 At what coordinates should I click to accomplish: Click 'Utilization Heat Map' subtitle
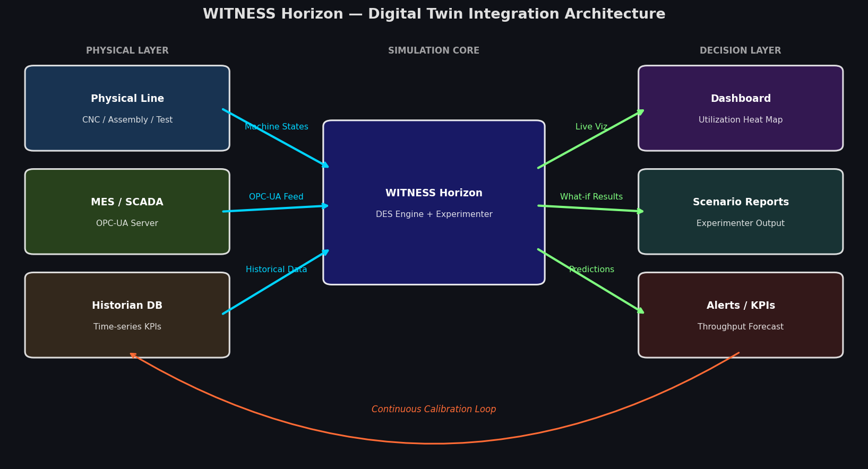pyautogui.click(x=741, y=120)
